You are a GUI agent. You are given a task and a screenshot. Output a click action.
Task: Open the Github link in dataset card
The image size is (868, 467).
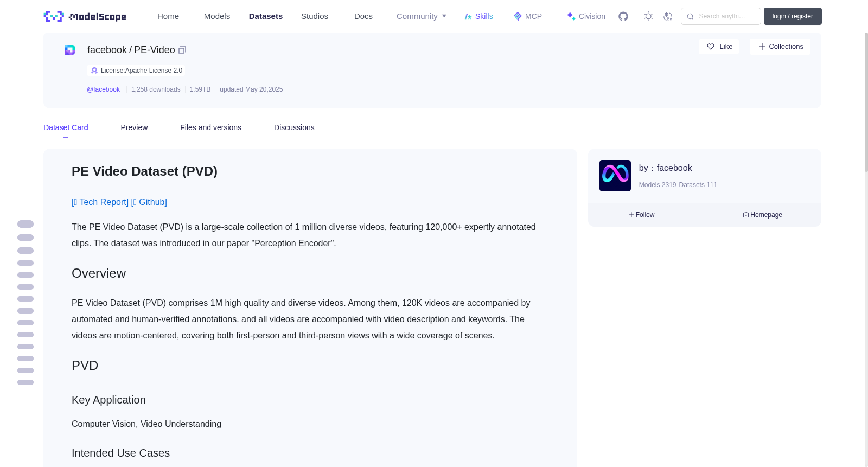click(x=149, y=202)
